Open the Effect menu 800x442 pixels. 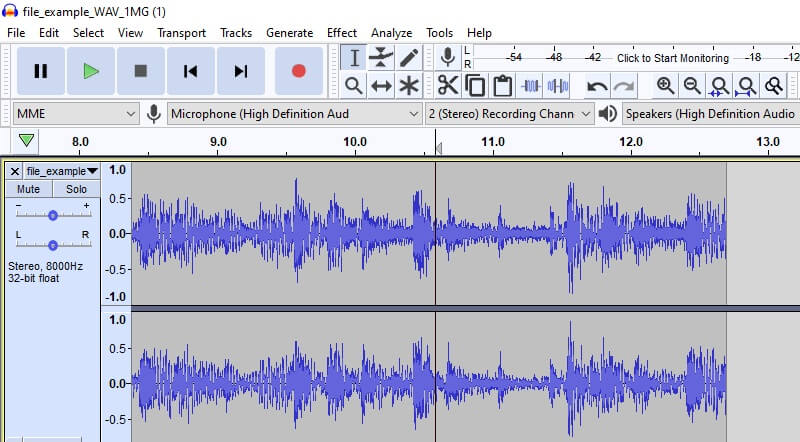(x=342, y=33)
